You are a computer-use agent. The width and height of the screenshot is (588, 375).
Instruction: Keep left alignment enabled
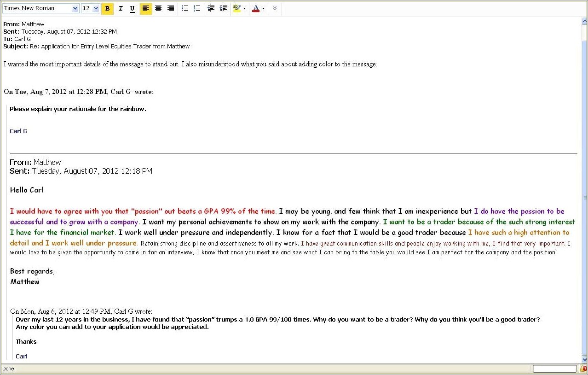click(x=145, y=8)
